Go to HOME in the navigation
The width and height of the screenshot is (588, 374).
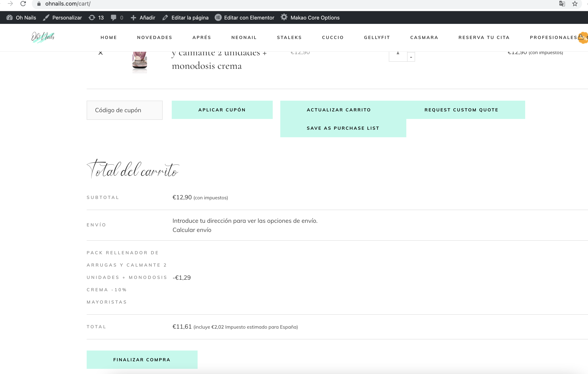pyautogui.click(x=109, y=37)
